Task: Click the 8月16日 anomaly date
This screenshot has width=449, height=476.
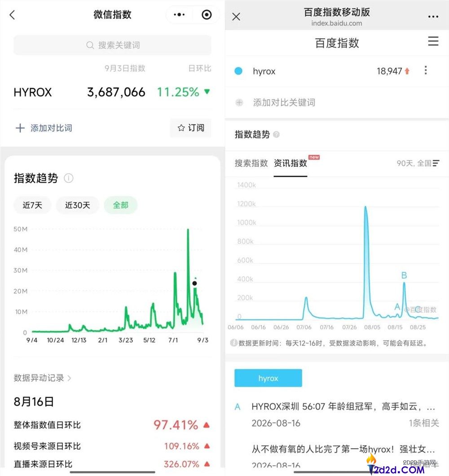Action: point(34,401)
